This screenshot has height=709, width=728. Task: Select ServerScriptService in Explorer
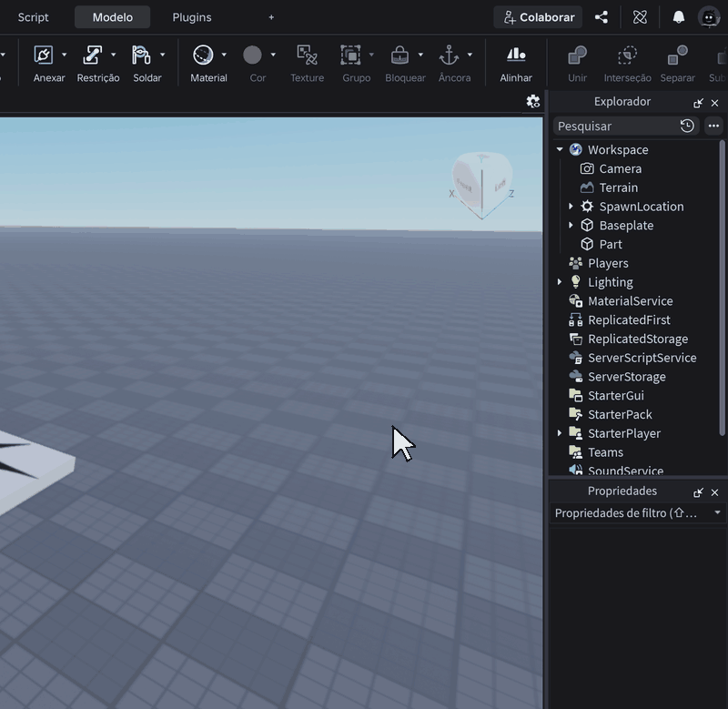coord(642,358)
